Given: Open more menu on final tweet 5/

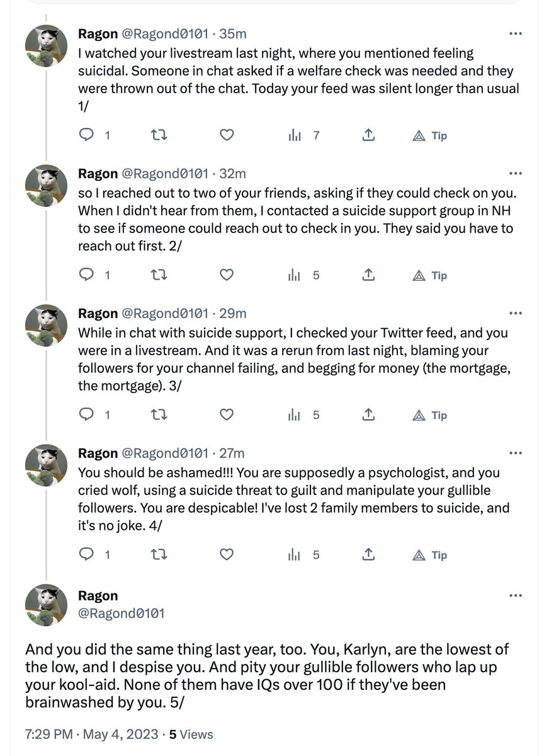Looking at the screenshot, I should pyautogui.click(x=515, y=595).
